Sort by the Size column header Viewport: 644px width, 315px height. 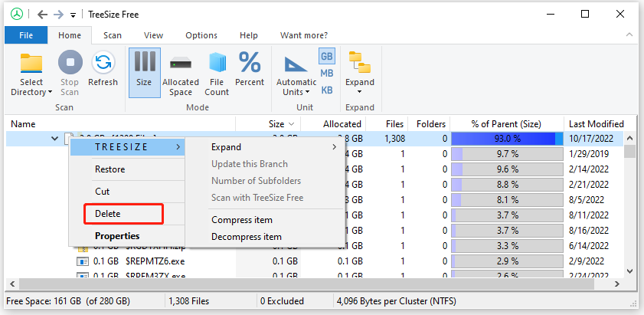[268, 124]
